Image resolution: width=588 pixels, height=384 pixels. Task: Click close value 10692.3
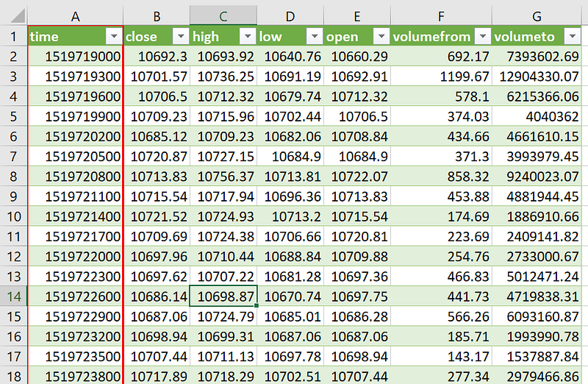(x=162, y=57)
